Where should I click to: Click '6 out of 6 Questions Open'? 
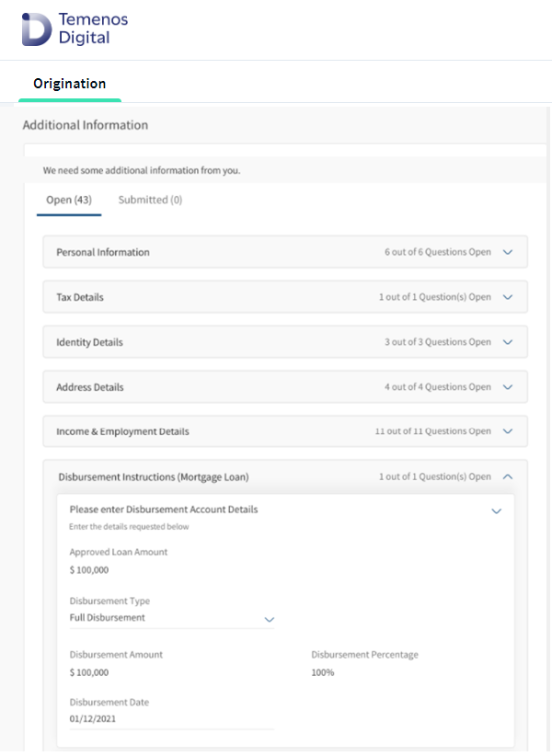(438, 252)
